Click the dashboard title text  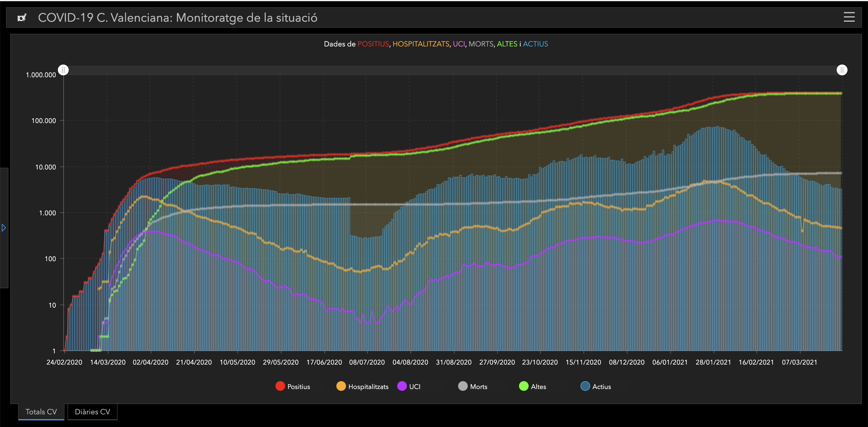pyautogui.click(x=178, y=18)
